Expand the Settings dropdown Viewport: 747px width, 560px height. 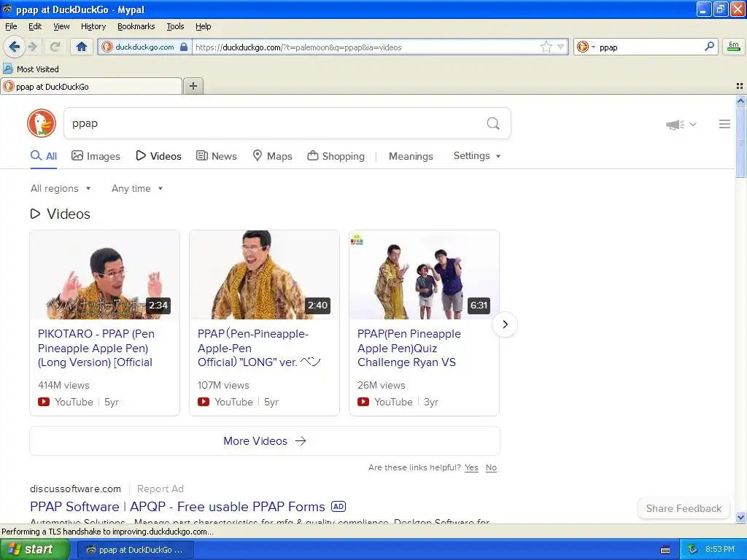[x=477, y=156]
